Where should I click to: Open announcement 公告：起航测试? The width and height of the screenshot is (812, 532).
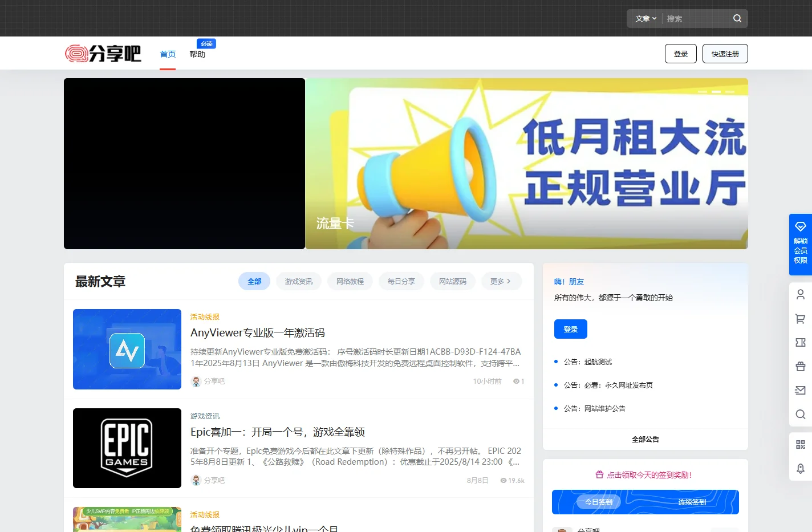tap(588, 362)
